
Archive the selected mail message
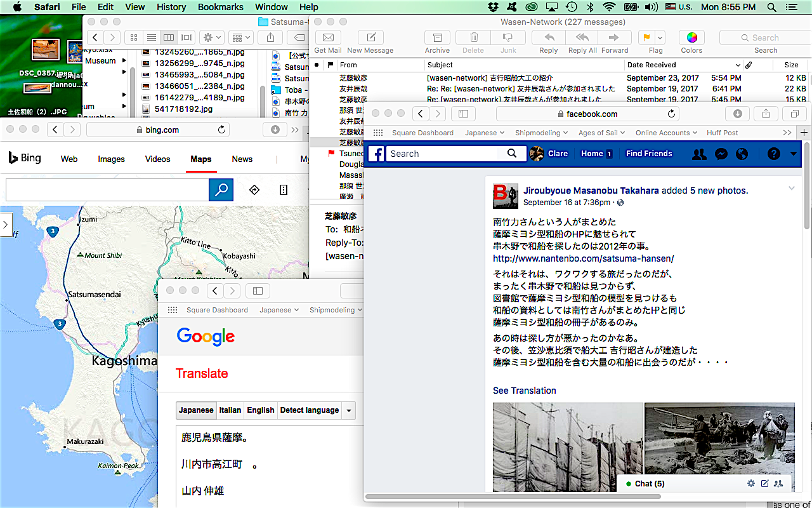tap(437, 37)
